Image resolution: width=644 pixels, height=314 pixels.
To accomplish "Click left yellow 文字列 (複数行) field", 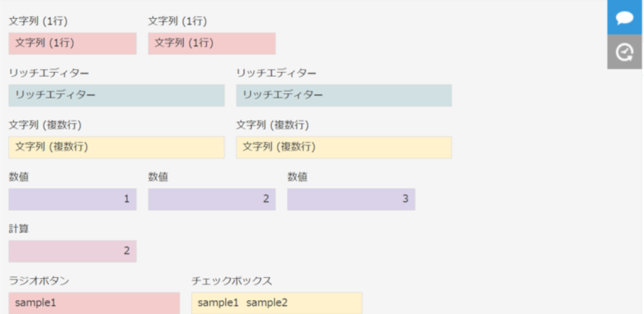I will pyautogui.click(x=116, y=147).
